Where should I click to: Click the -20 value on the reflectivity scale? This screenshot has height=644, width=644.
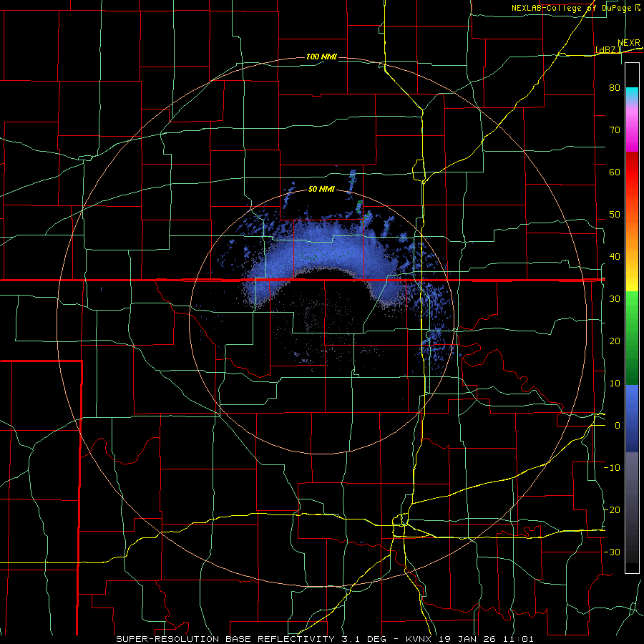pos(612,510)
